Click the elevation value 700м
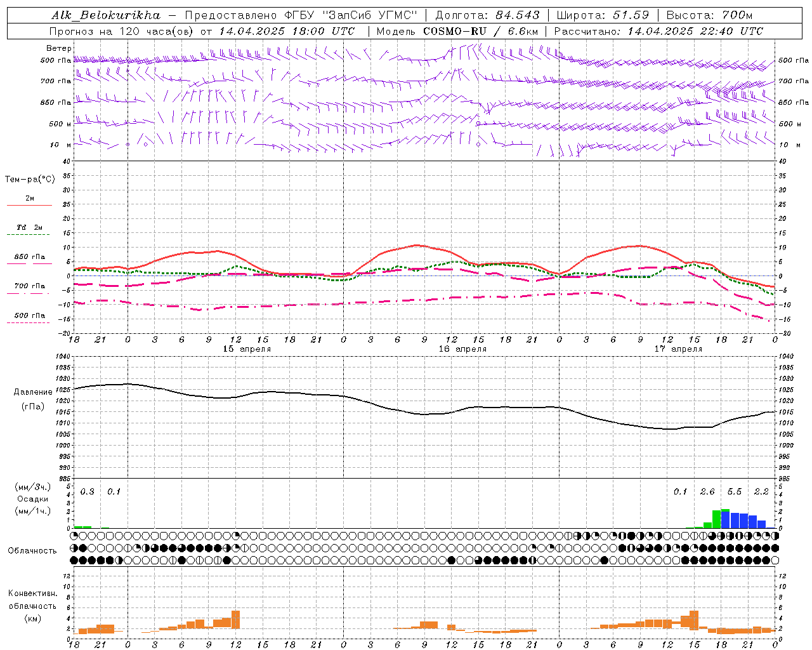This screenshot has height=650, width=812. [x=737, y=15]
